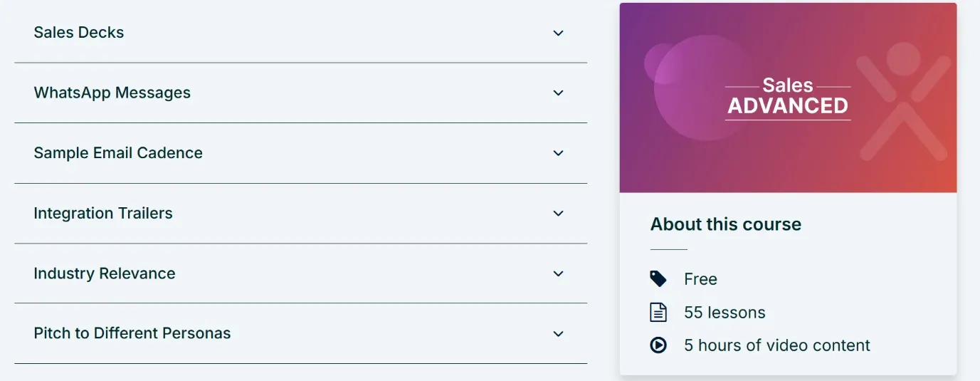Click the document icon next to 55 lessons

[x=658, y=312]
